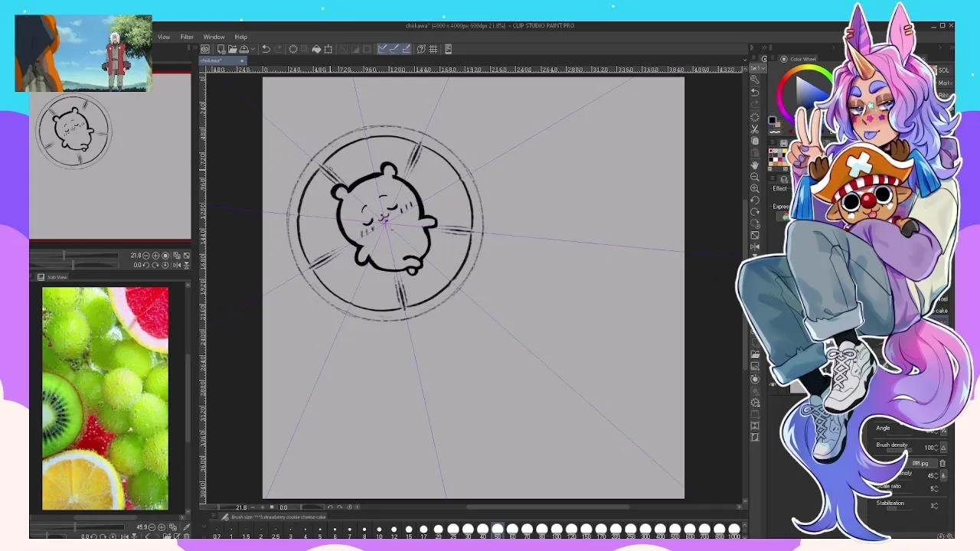Screen dimensions: 980x551
Task: Toggle Navigator flip horizontal button
Action: [x=177, y=265]
